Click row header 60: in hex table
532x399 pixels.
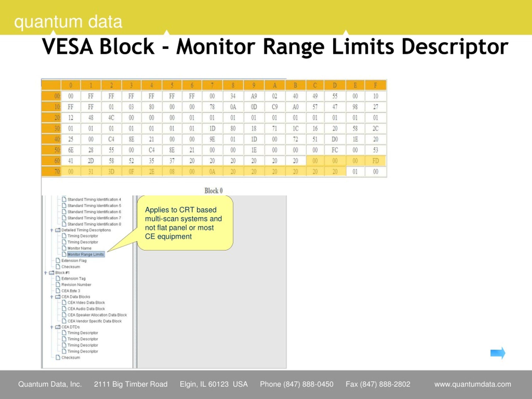pos(51,161)
